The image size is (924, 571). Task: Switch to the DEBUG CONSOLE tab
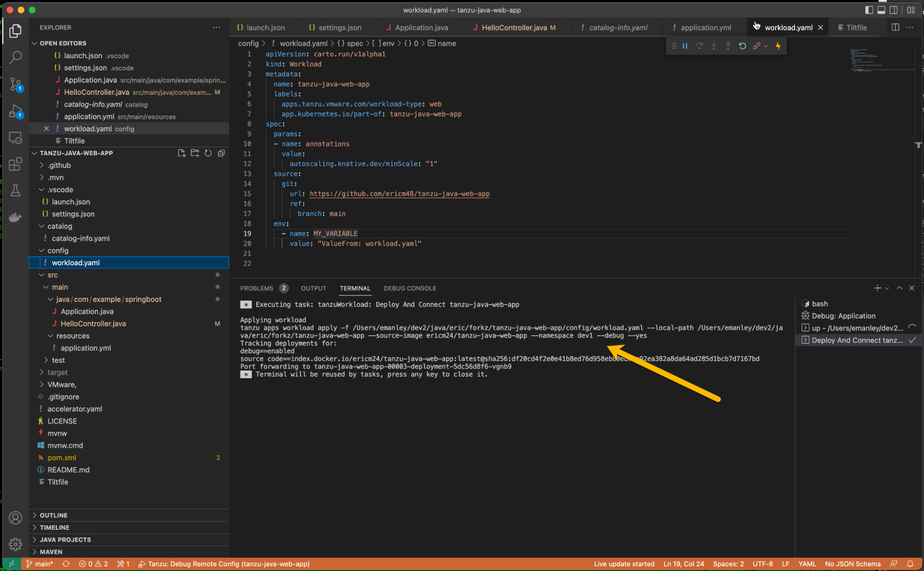pos(410,288)
